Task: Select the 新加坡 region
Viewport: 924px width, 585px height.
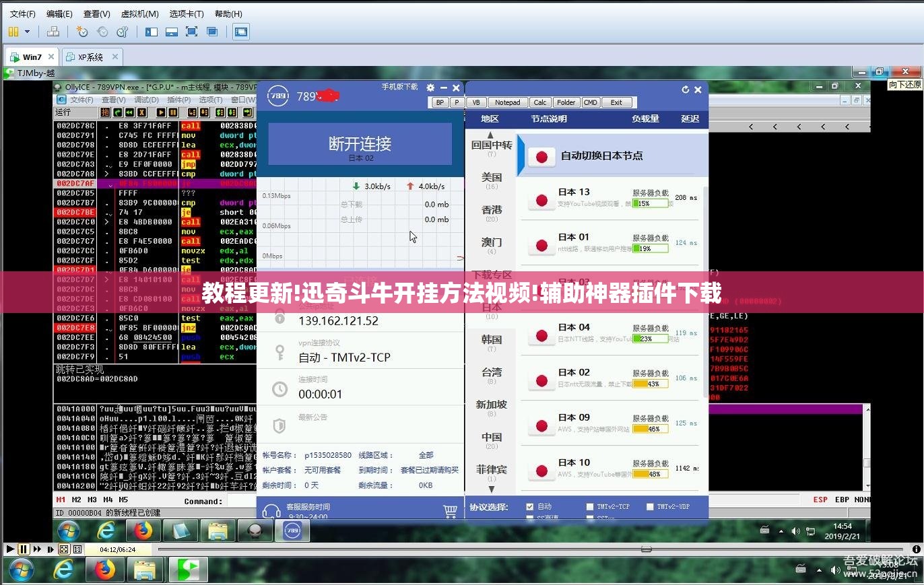Action: click(491, 407)
